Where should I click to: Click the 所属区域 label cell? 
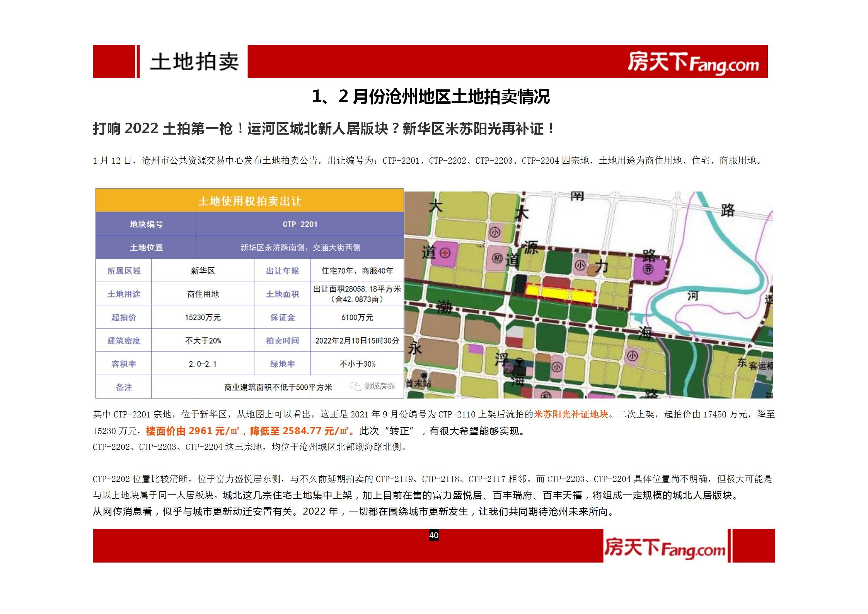tap(124, 271)
